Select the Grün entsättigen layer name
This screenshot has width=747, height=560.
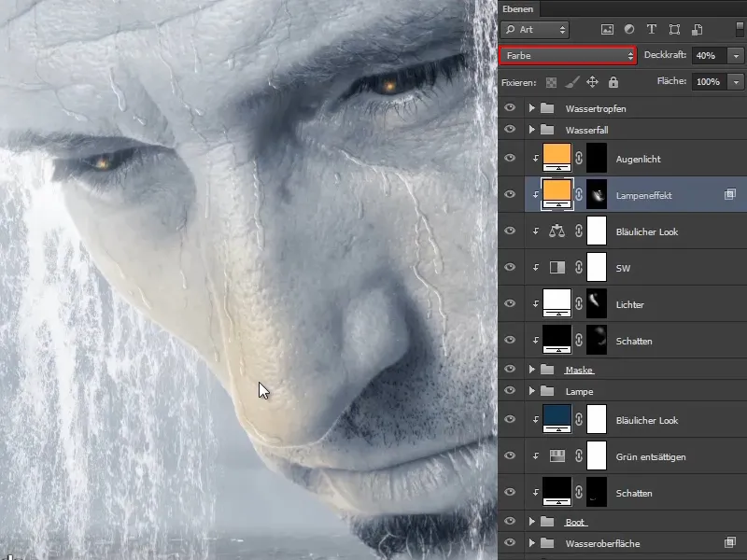(651, 457)
